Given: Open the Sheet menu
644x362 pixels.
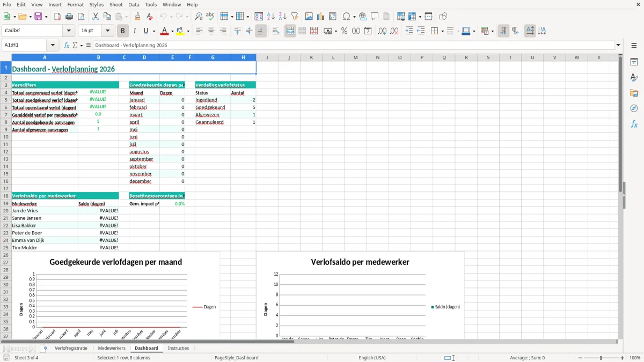Looking at the screenshot, I should point(116,4).
